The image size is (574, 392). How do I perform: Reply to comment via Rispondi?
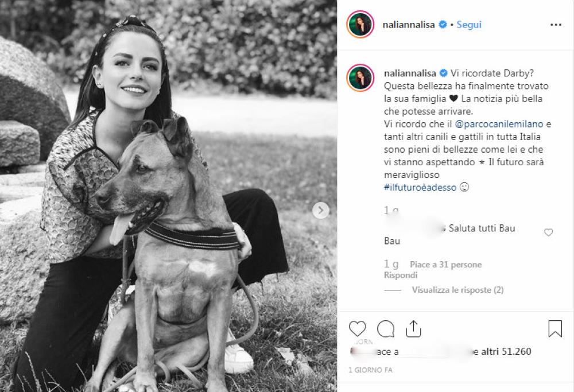(401, 275)
